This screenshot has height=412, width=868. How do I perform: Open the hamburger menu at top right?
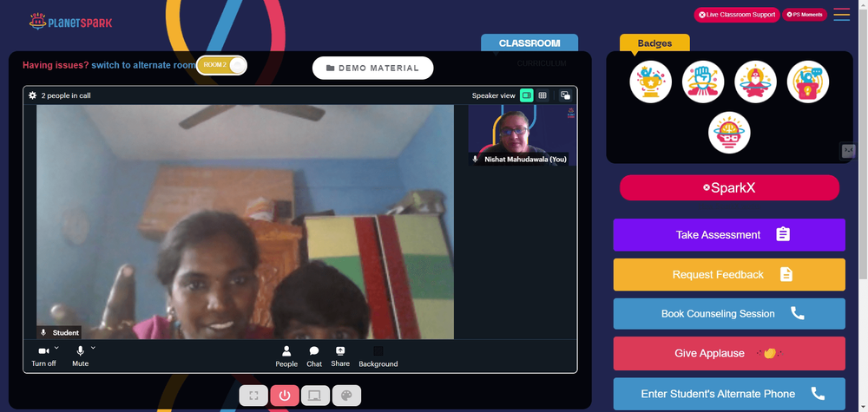click(841, 15)
